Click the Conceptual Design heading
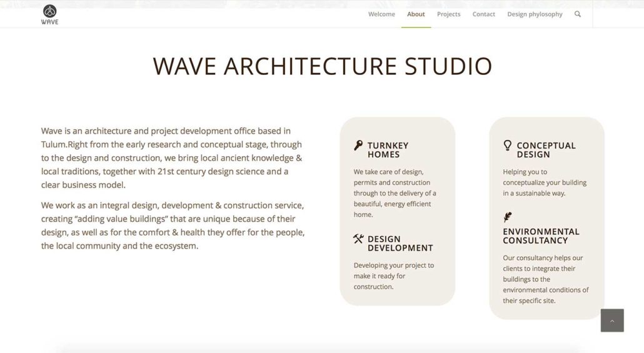The width and height of the screenshot is (644, 353). point(546,150)
